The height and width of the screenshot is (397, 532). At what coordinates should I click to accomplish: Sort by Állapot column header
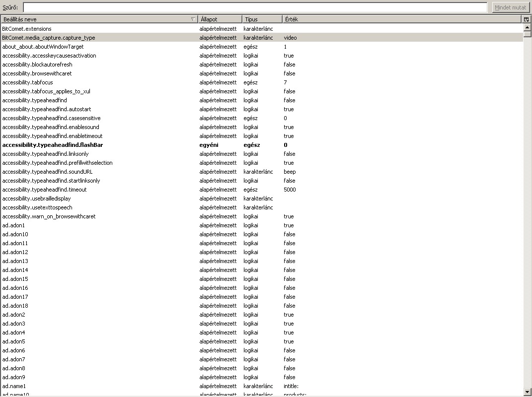point(220,19)
